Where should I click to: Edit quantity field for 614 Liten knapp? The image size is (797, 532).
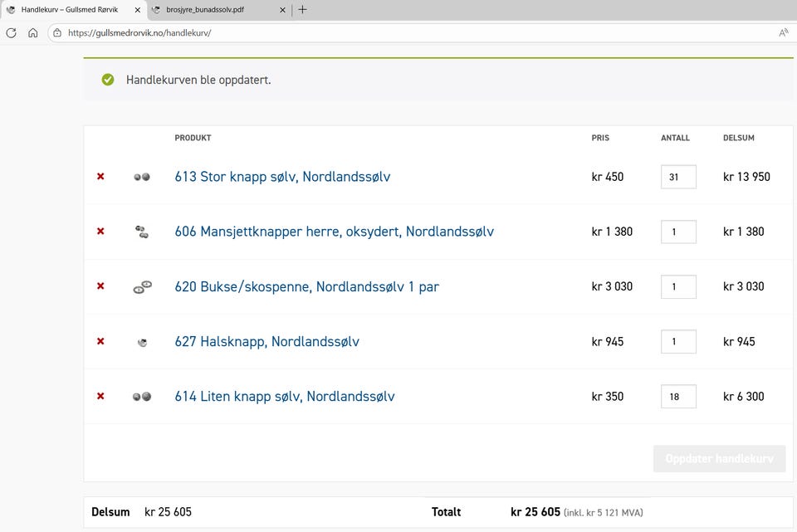tap(678, 397)
